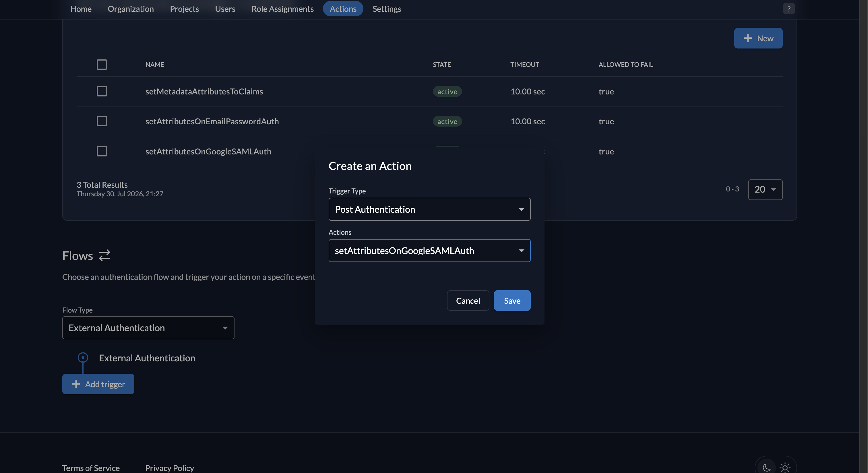Click Cancel in Create an Action dialog
The width and height of the screenshot is (868, 473).
point(468,301)
